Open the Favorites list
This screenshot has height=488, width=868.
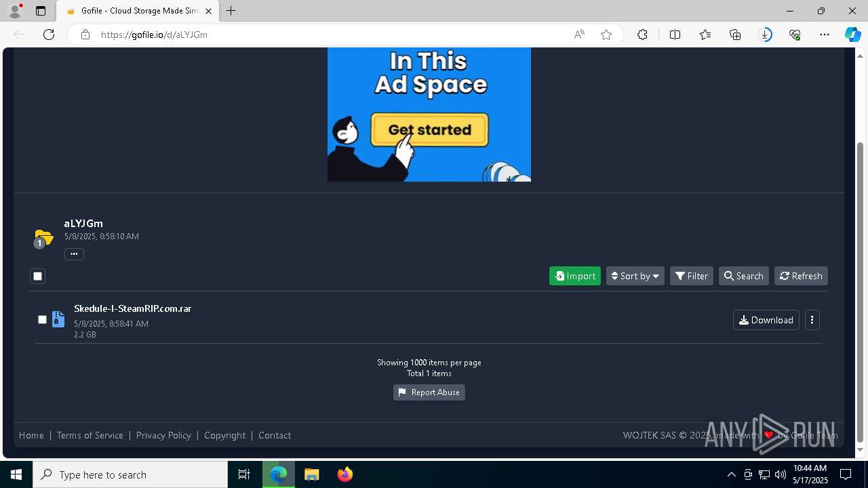tap(705, 35)
